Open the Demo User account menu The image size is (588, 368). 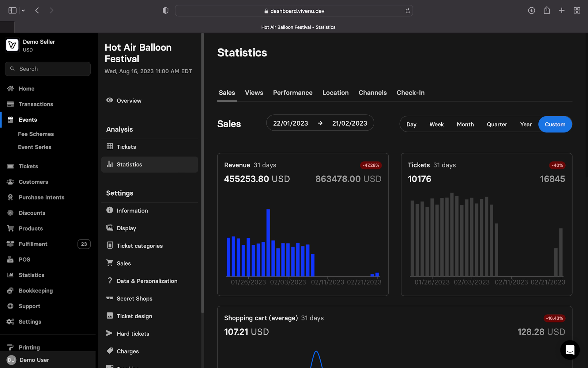(x=34, y=360)
